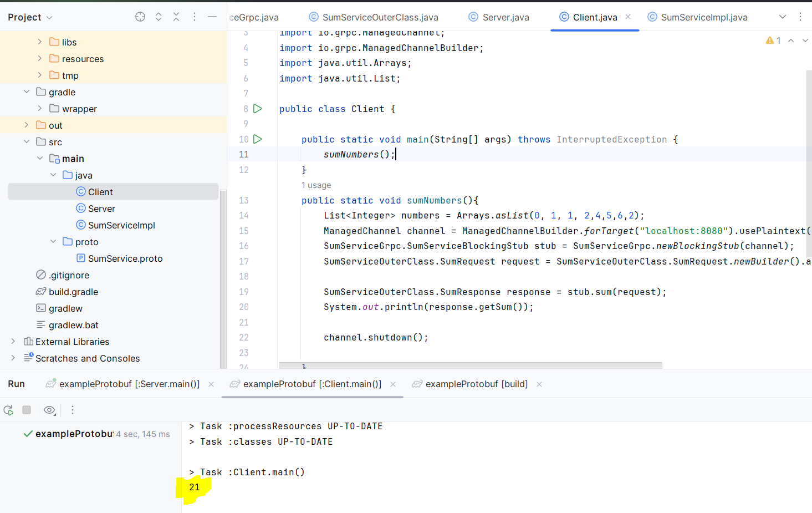812x513 pixels.
Task: Close the Server.main() run tab
Action: coord(211,384)
